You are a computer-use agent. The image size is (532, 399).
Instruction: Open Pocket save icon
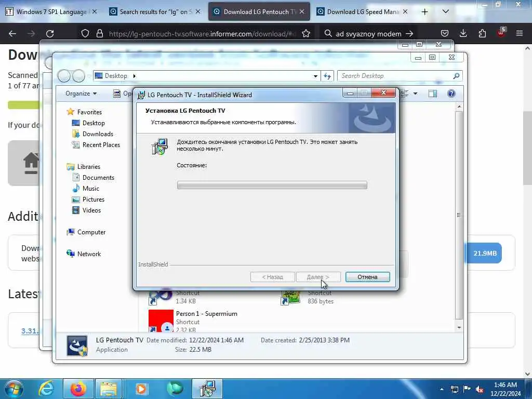point(445,34)
